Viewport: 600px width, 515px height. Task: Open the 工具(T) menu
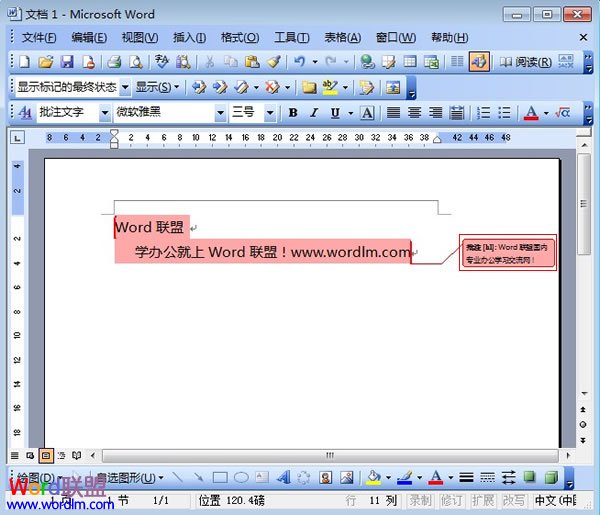[x=292, y=37]
